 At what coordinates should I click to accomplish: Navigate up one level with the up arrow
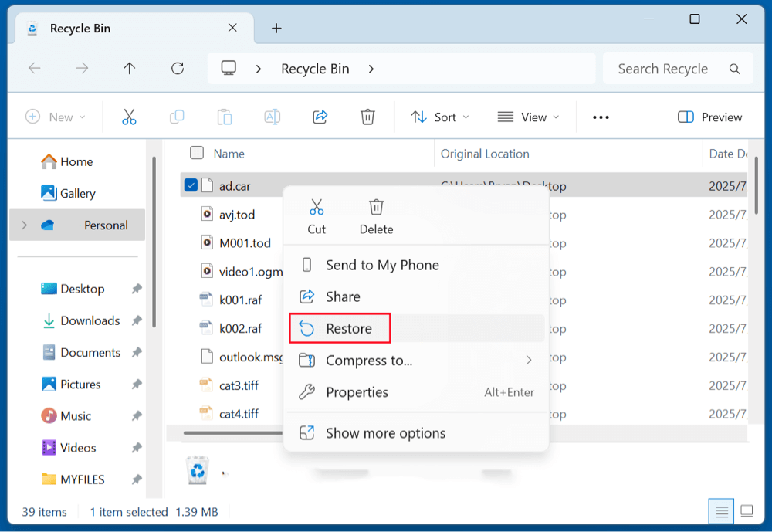tap(129, 68)
